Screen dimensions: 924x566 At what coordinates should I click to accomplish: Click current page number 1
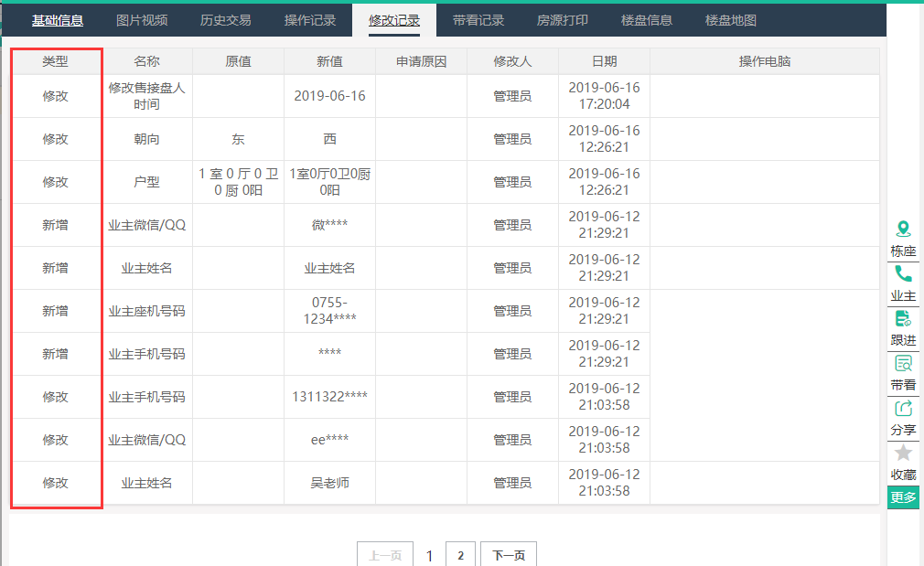430,555
